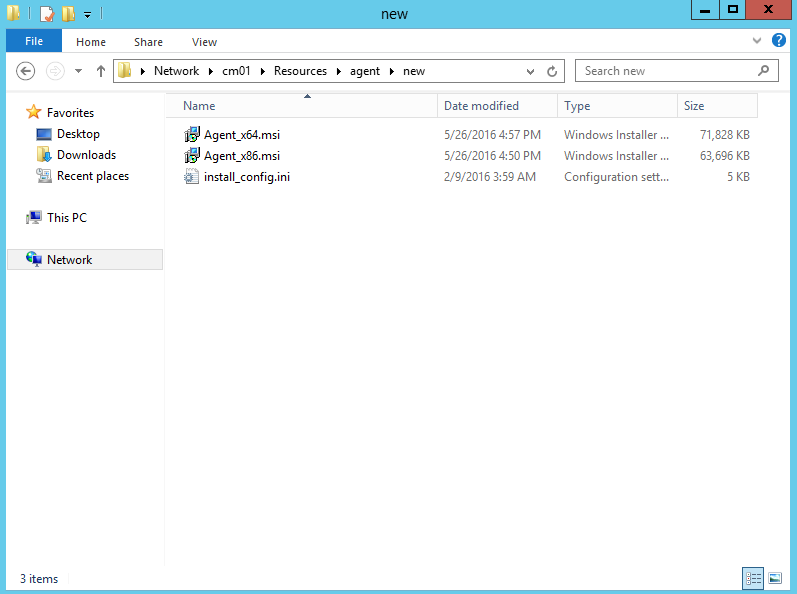Click the Back navigation arrow
This screenshot has height=594, width=797.
(26, 71)
